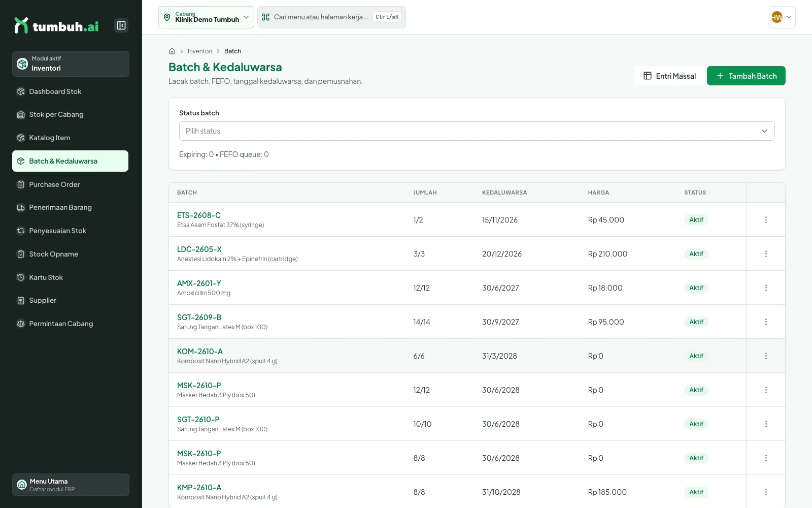
Task: Open Stok per Cabang page
Action: point(71,115)
